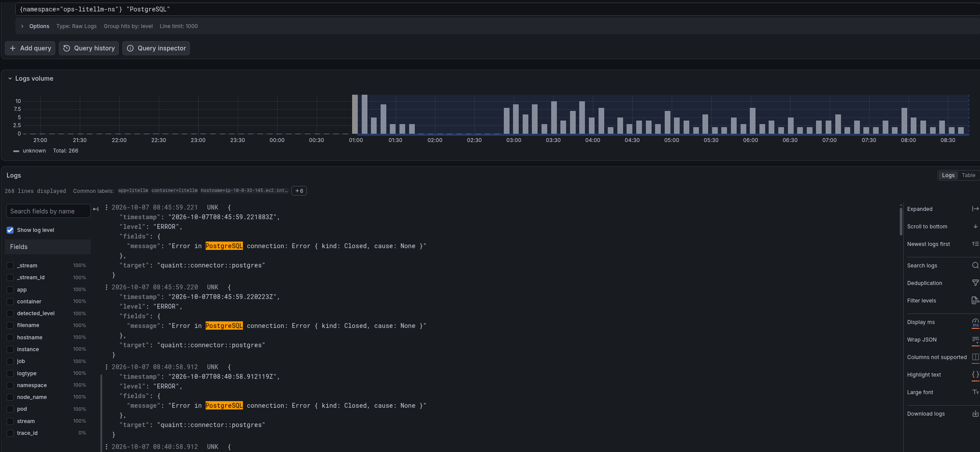Click the Expanded panel toggle icon
This screenshot has width=980, height=452.
click(x=975, y=209)
